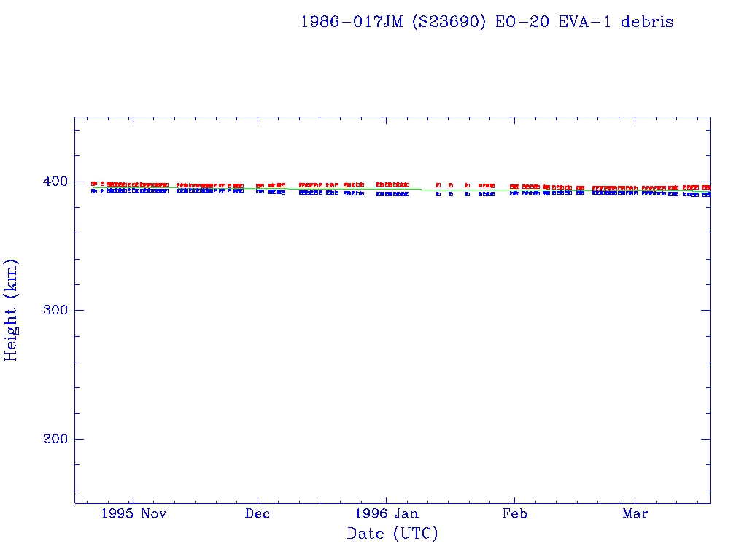Screen dimensions: 747x560
Task: Click the 'Dec' date axis label
Action: [258, 513]
